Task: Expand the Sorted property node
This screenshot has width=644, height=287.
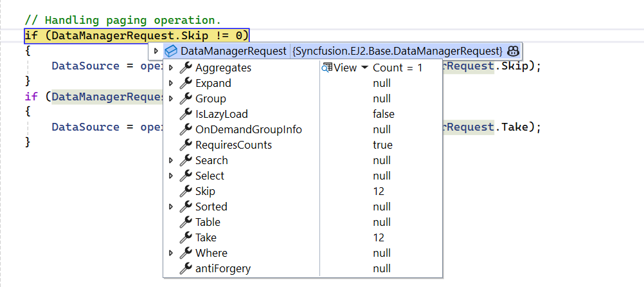Action: [171, 207]
